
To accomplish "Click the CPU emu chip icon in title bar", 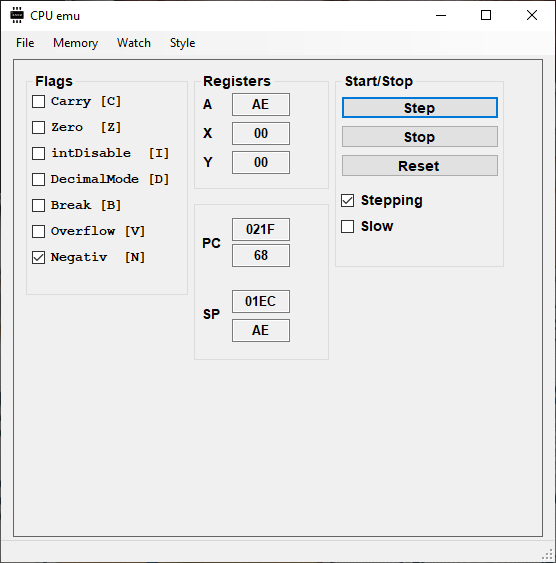I will click(17, 15).
